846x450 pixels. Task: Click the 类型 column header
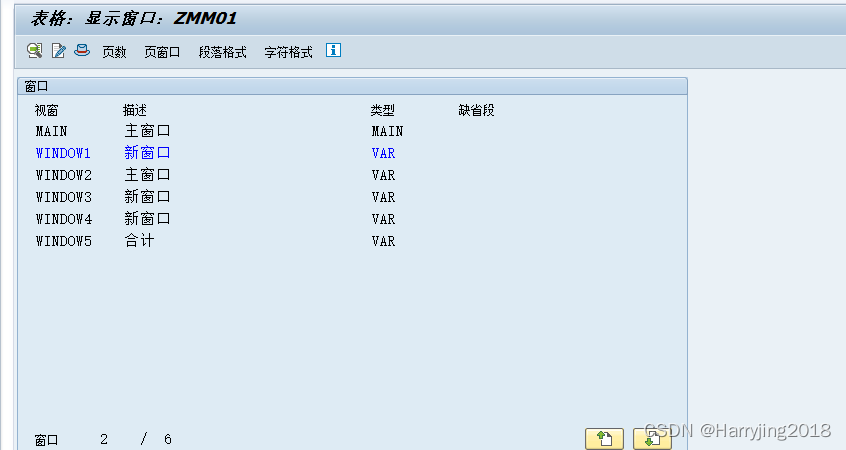383,111
